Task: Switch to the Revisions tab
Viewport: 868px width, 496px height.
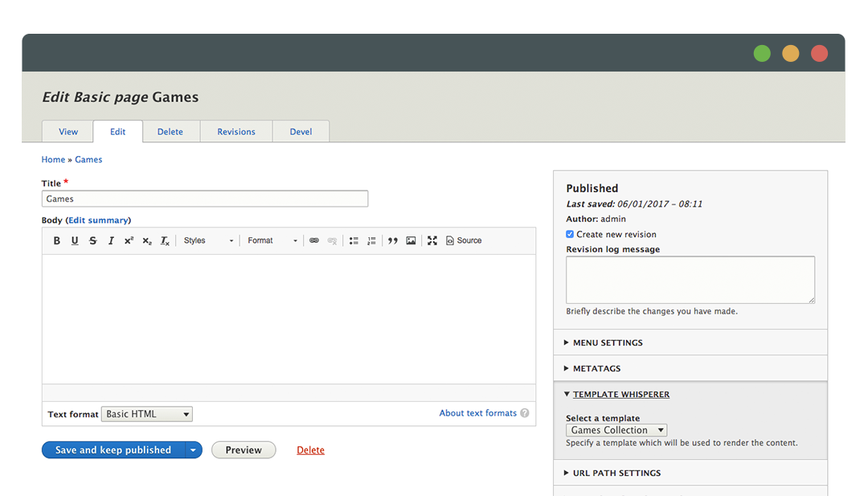Action: 235,131
